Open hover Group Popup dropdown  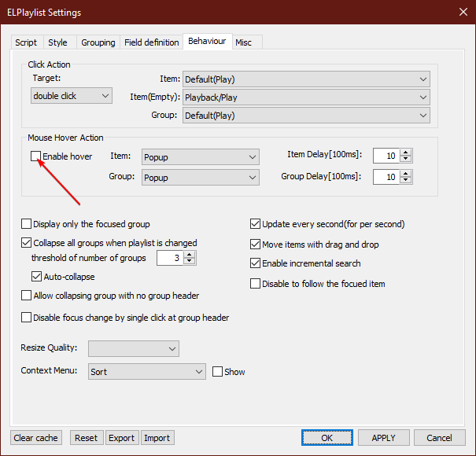click(x=200, y=178)
